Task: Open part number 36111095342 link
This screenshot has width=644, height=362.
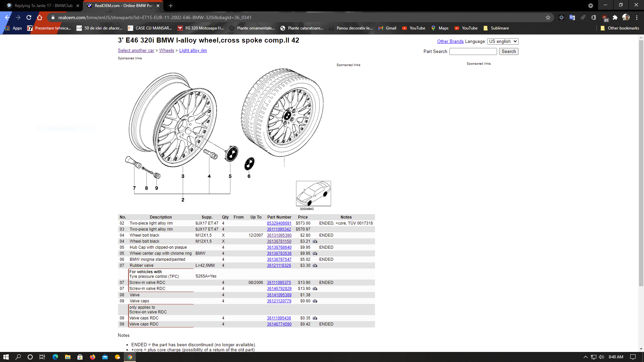Action: (279, 229)
